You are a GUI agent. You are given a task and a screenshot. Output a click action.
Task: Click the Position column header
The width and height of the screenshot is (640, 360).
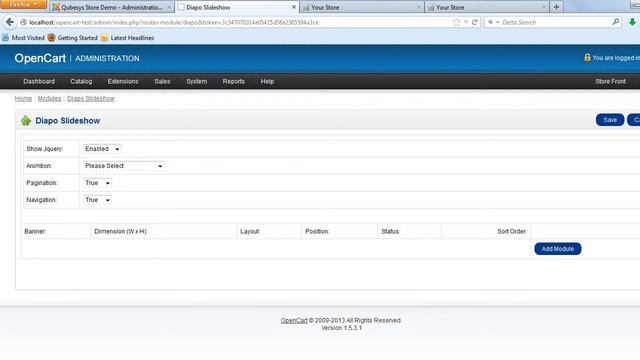click(317, 231)
